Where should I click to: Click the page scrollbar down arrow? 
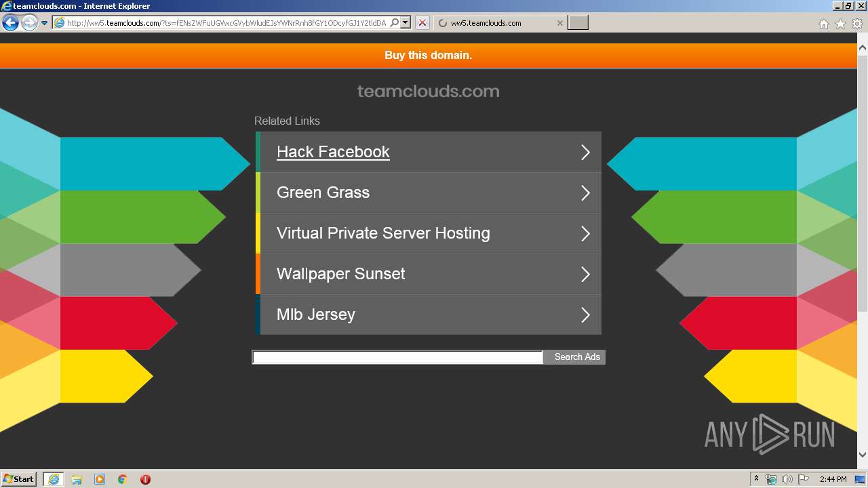click(863, 455)
